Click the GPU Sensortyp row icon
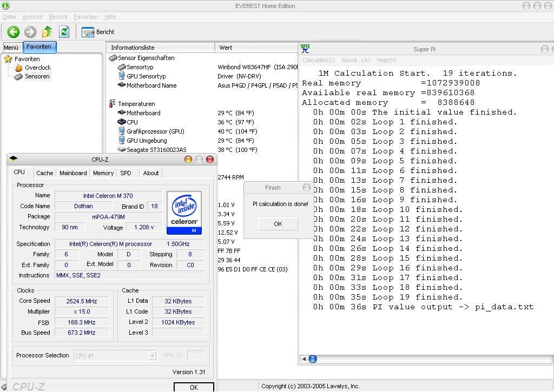Image resolution: width=554 pixels, height=392 pixels. [x=122, y=76]
